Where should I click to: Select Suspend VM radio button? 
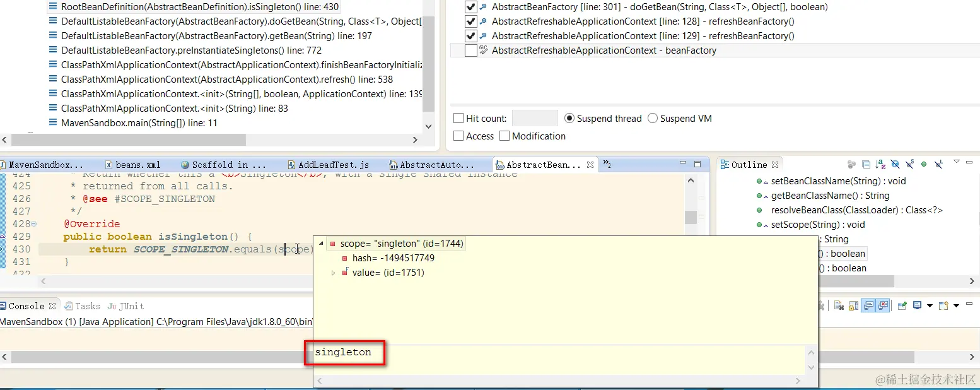[x=653, y=118]
